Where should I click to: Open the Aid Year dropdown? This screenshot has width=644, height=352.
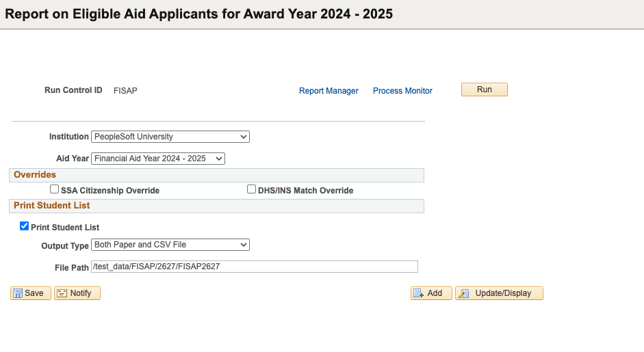point(158,159)
